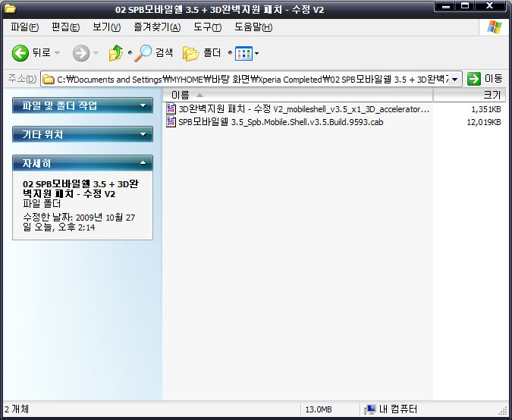
Task: Collapse the 자세히 details panel
Action: 143,163
